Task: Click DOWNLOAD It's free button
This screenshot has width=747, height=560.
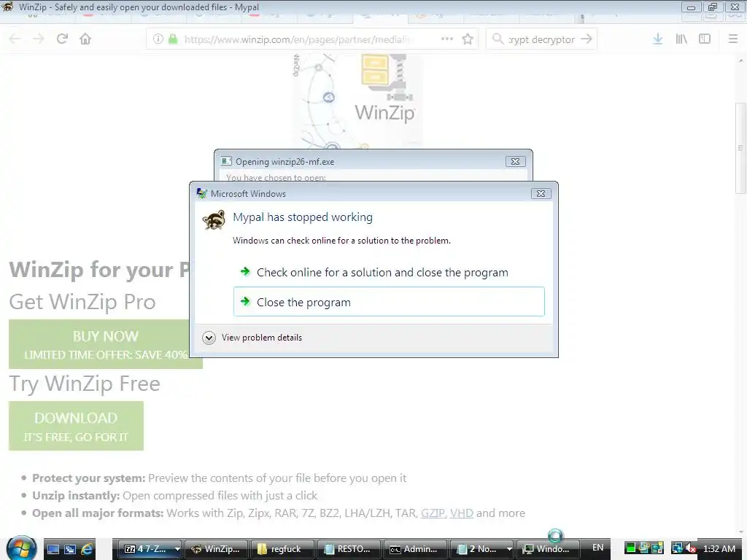Action: point(76,426)
